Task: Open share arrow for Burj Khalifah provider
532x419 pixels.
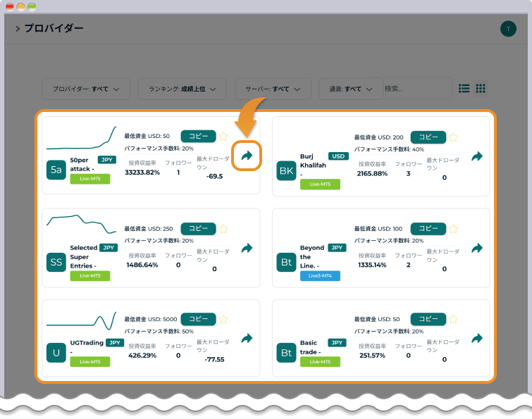Action: (477, 156)
